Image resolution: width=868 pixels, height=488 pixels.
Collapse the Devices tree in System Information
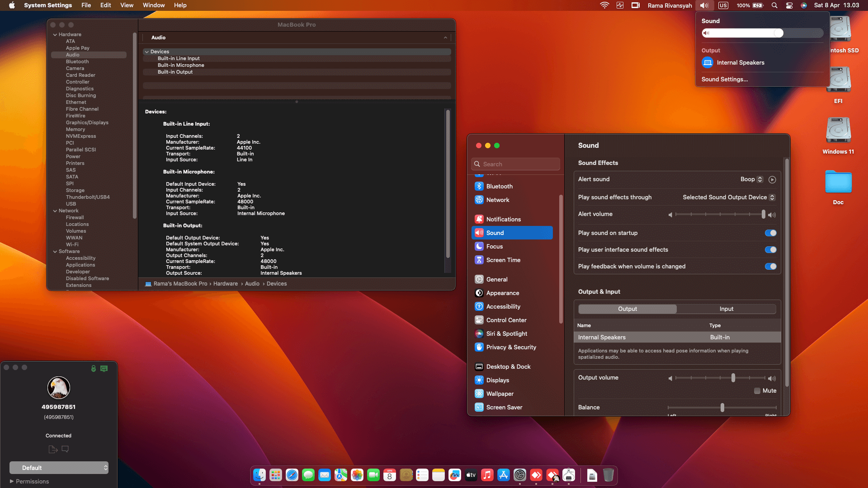click(x=147, y=52)
